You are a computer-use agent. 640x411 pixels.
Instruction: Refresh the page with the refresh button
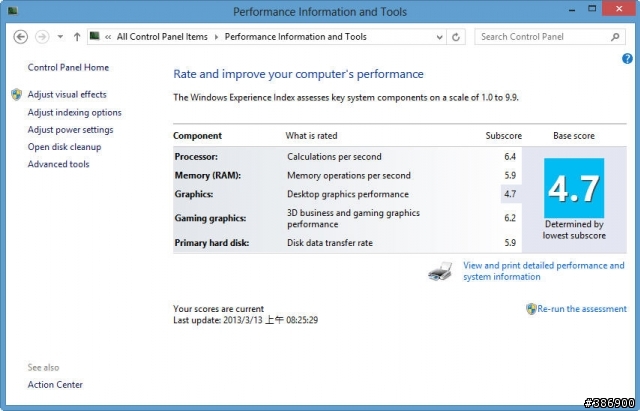[456, 37]
